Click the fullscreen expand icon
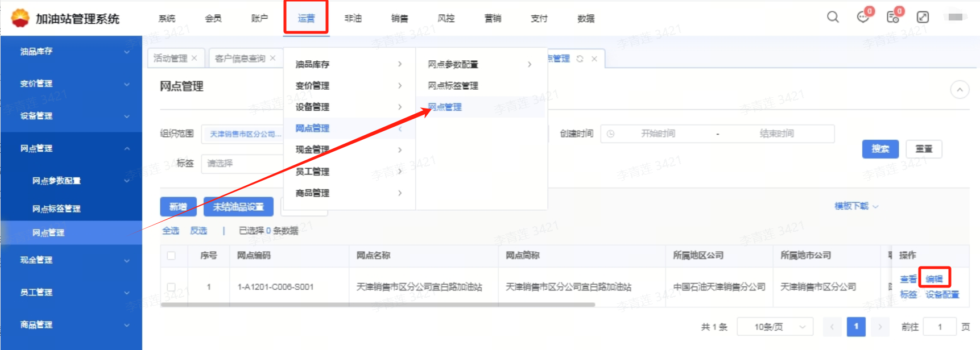 [x=923, y=17]
